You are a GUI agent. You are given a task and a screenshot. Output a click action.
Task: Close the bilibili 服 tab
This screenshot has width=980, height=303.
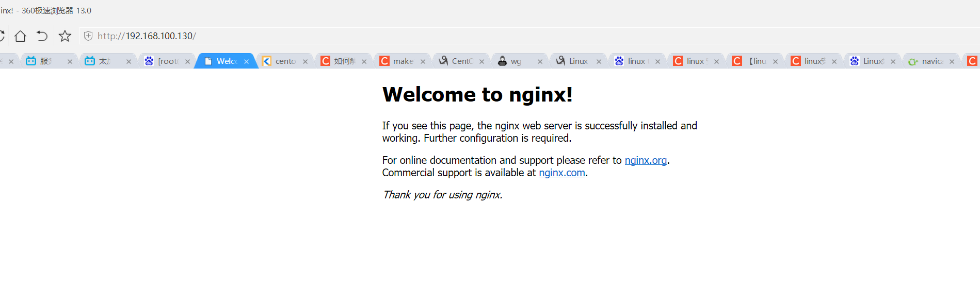point(70,61)
